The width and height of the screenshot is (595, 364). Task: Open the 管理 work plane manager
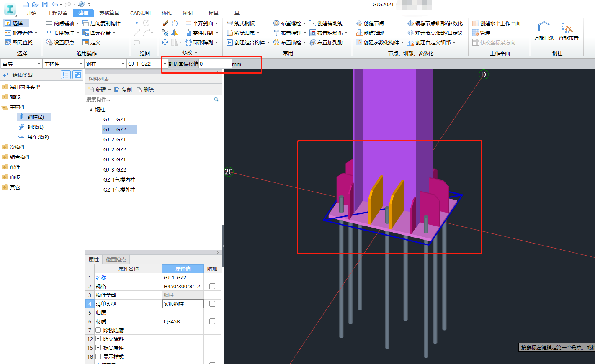pyautogui.click(x=482, y=33)
